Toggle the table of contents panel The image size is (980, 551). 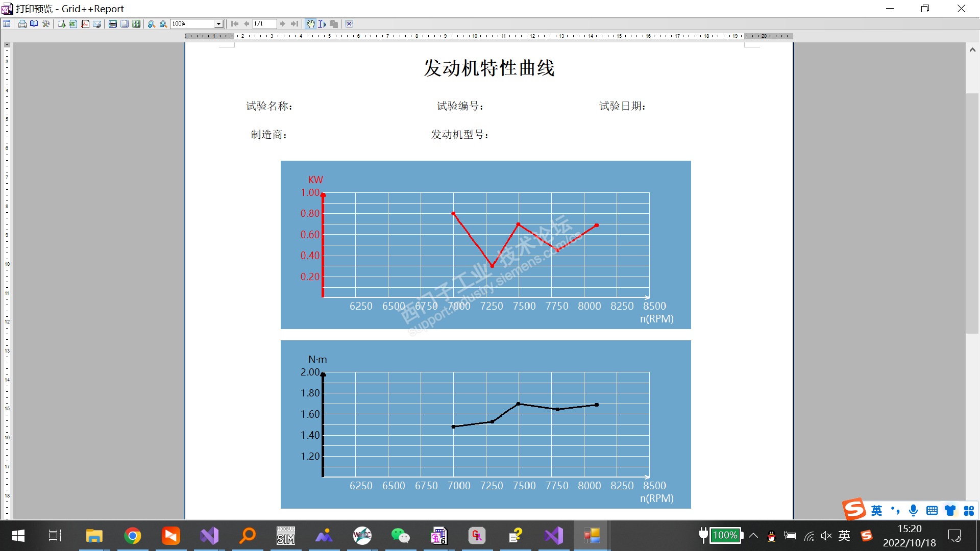pyautogui.click(x=7, y=24)
